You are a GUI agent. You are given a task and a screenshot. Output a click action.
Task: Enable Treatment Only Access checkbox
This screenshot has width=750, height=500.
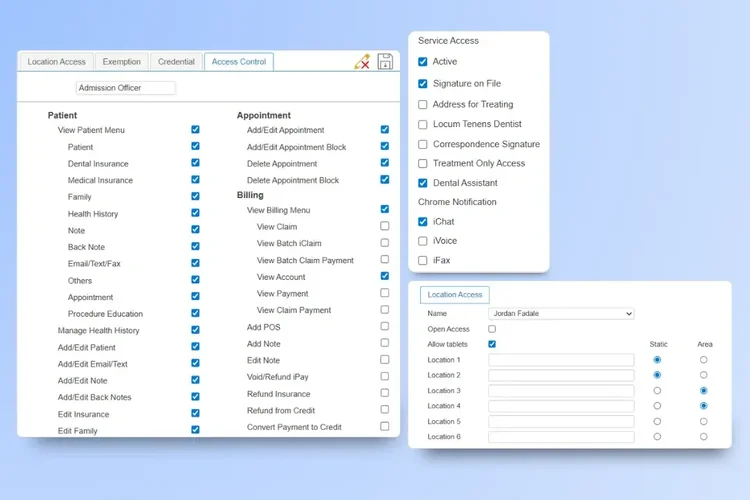click(x=422, y=164)
